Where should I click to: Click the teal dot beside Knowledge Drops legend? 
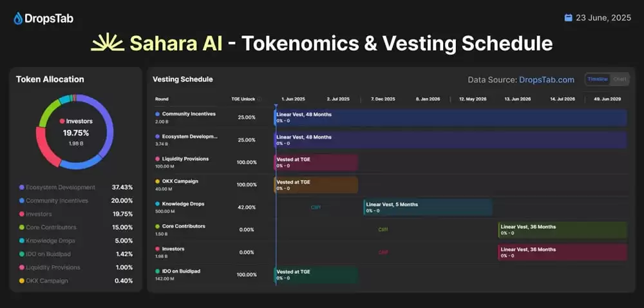click(21, 240)
